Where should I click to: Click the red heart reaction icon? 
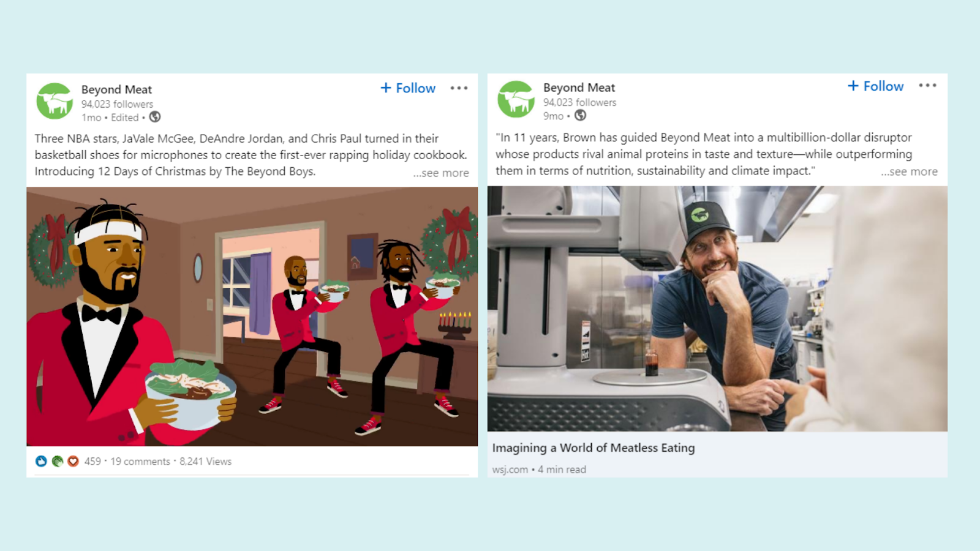point(73,461)
